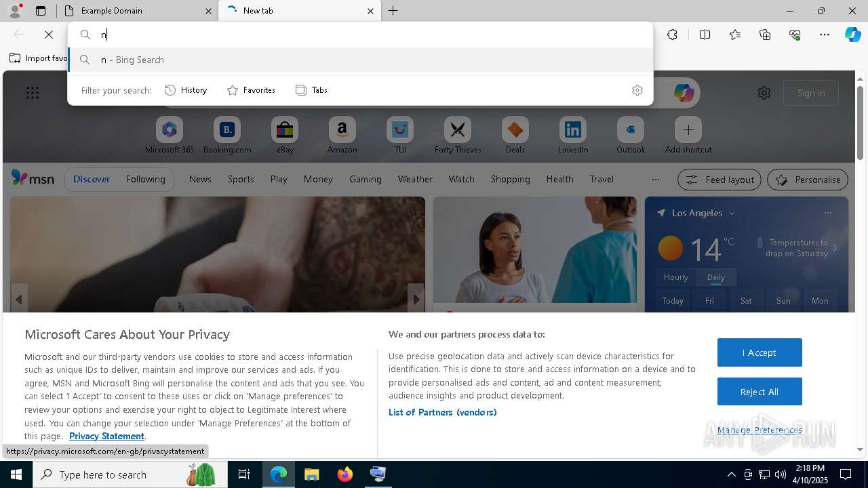The image size is (868, 488).
Task: Open the Discover feed tab
Action: point(92,179)
